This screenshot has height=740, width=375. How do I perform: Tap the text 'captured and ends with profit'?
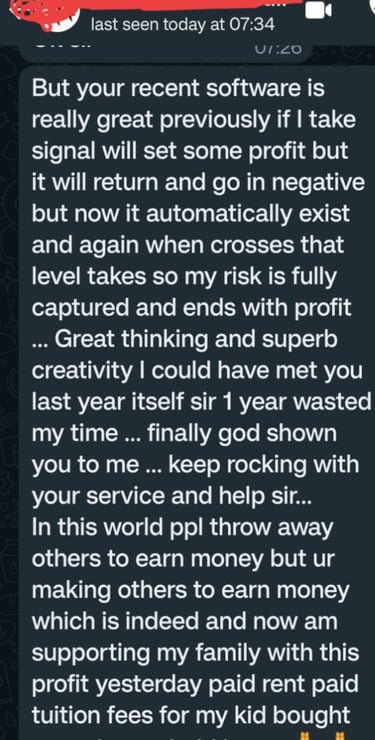(192, 308)
